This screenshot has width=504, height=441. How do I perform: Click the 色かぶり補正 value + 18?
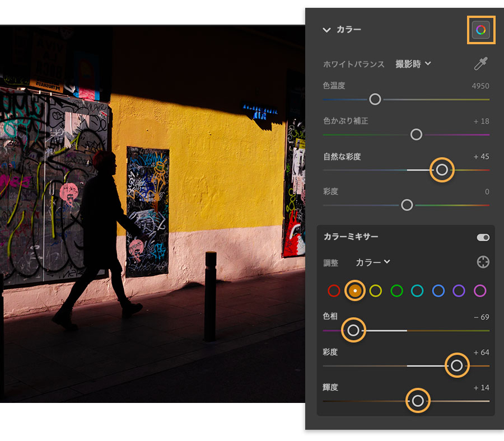[x=481, y=121]
